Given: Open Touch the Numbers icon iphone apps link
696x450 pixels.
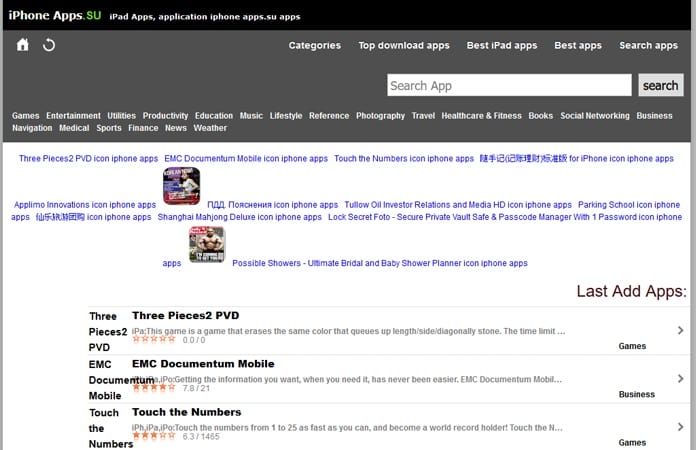Looking at the screenshot, I should (404, 159).
